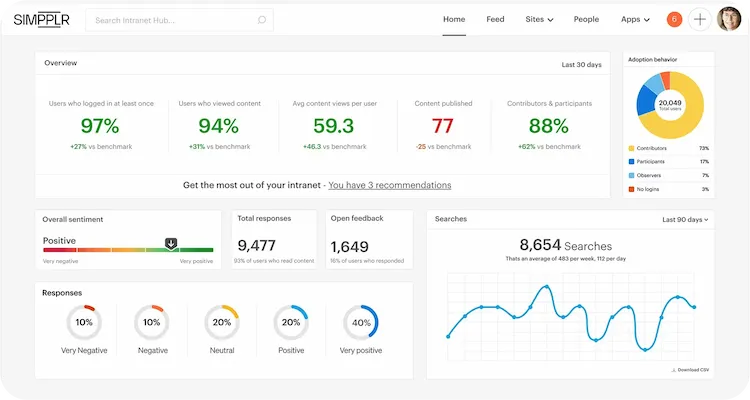Screen dimensions: 750x400
Task: Click the Download CSV icon
Action: [673, 370]
